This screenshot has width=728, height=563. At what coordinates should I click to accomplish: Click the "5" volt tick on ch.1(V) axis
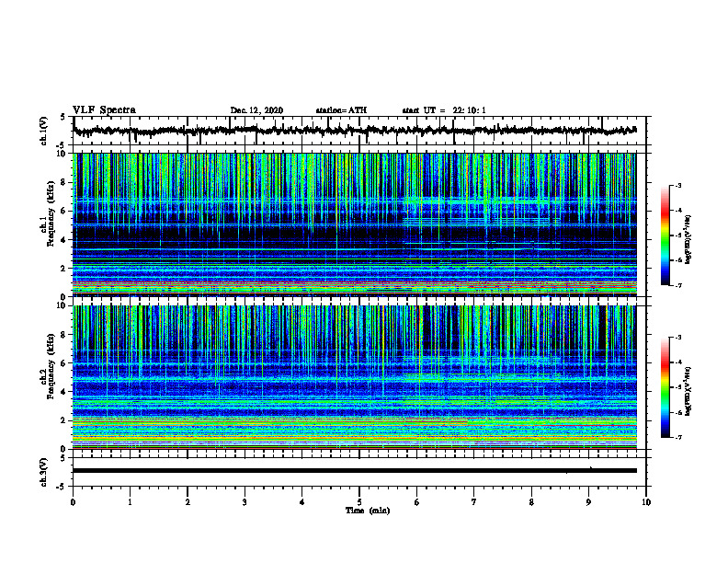click(63, 117)
